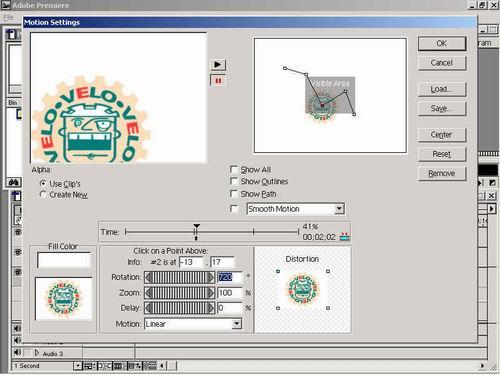This screenshot has height=375, width=500.
Task: Click the rotation slider's left arrow
Action: point(148,277)
